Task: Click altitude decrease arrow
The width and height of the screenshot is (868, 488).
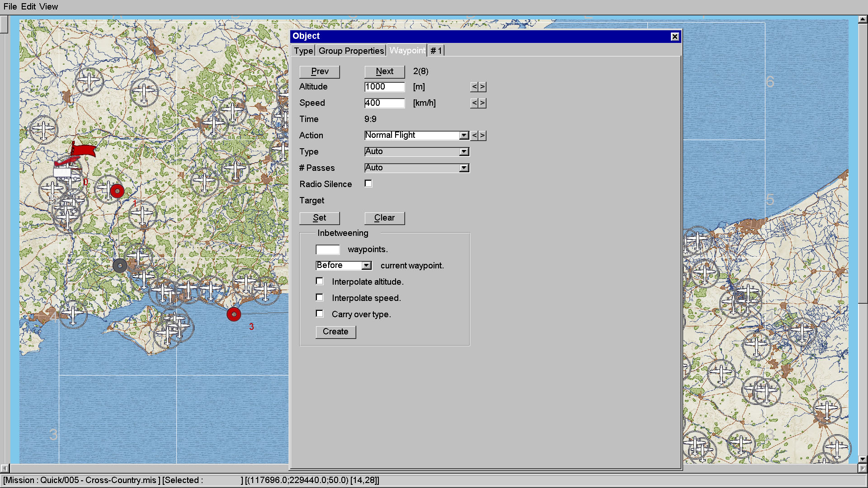Action: 474,87
